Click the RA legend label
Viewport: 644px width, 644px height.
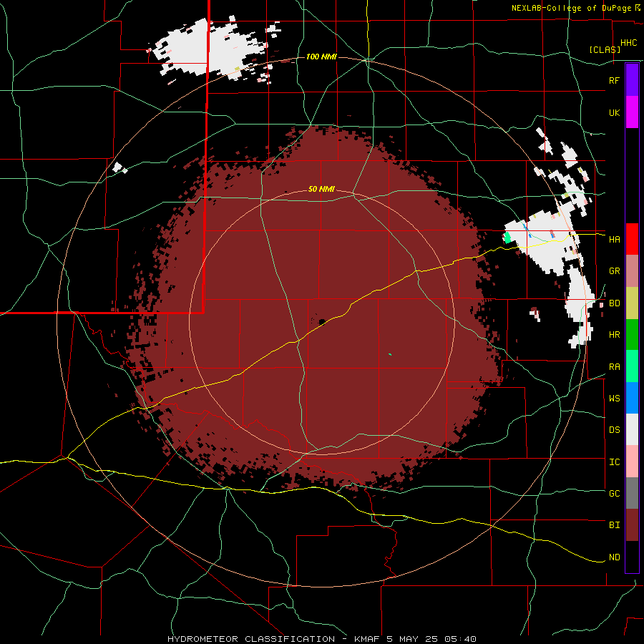[x=615, y=367]
